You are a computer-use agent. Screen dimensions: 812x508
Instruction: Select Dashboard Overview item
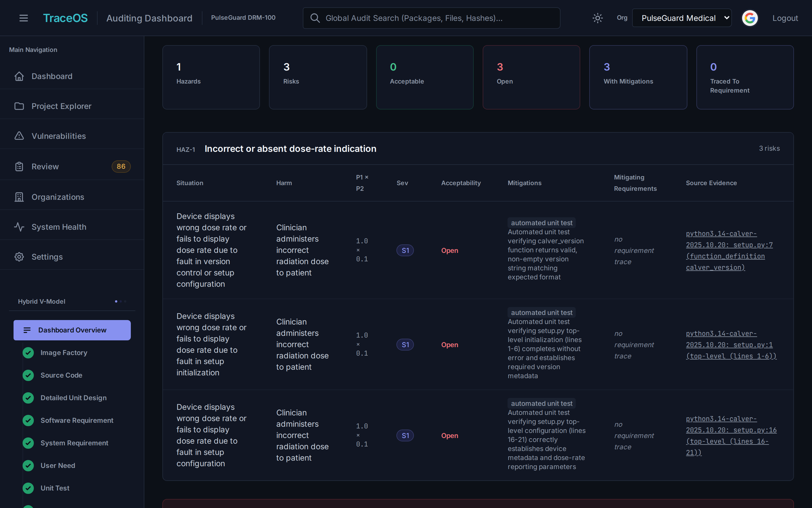click(x=72, y=330)
